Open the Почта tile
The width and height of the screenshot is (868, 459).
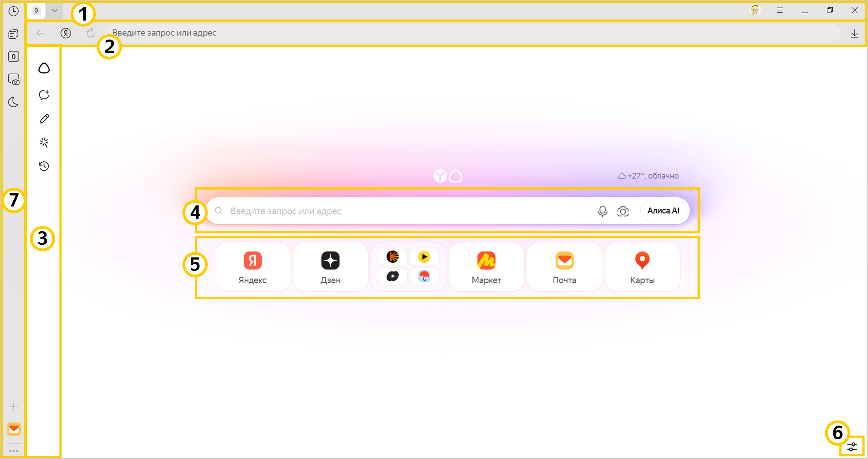click(x=565, y=267)
